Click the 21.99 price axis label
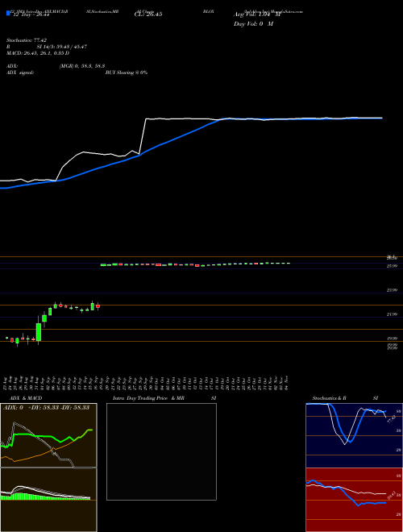This screenshot has height=532, width=403. pyautogui.click(x=392, y=314)
